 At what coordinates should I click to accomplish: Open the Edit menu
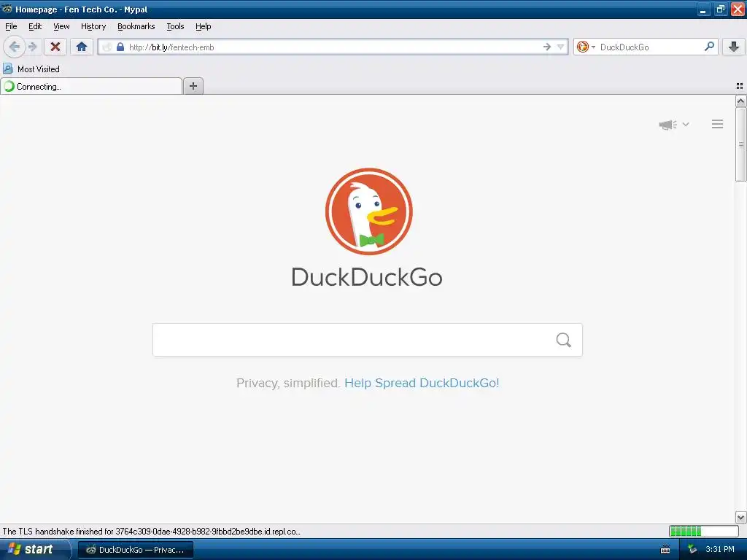pos(35,26)
